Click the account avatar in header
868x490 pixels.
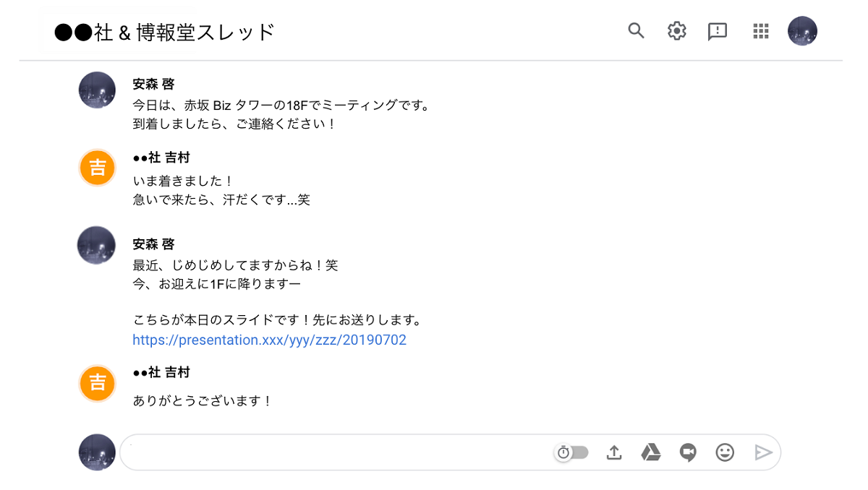click(802, 31)
